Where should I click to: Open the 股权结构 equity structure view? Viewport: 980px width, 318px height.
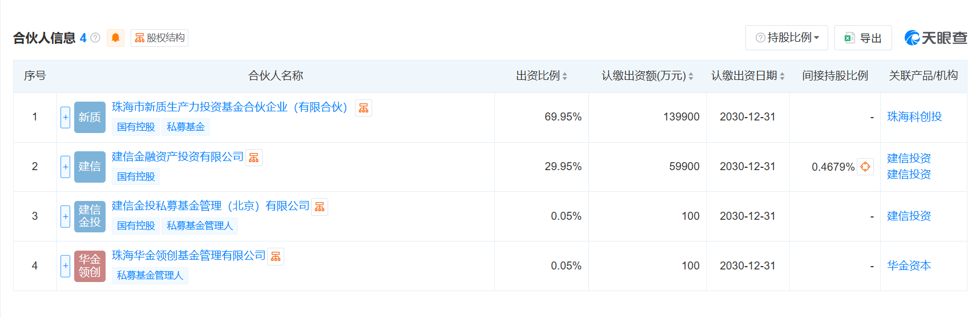[x=159, y=38]
